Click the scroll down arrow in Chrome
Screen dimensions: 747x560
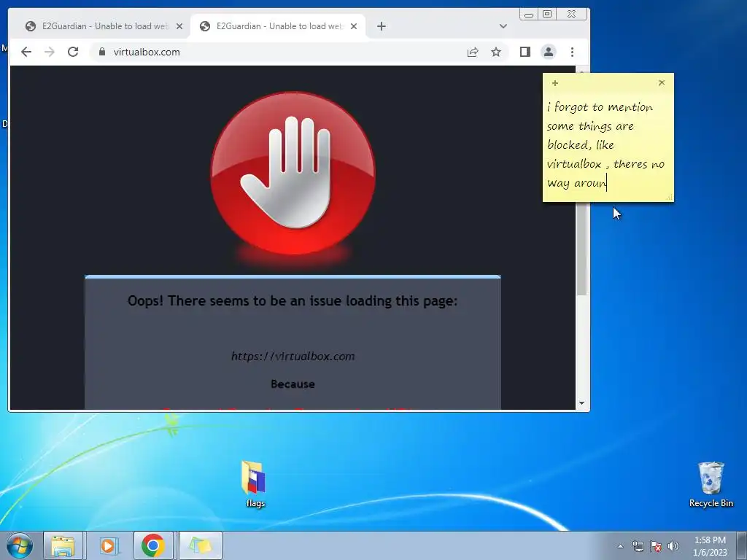(581, 403)
